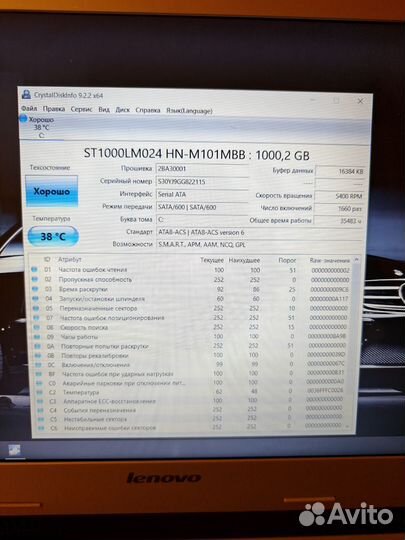Viewport: 405px width, 540px height.
Task: Click status icon for C5 Нестабильные сектора
Action: pyautogui.click(x=41, y=419)
